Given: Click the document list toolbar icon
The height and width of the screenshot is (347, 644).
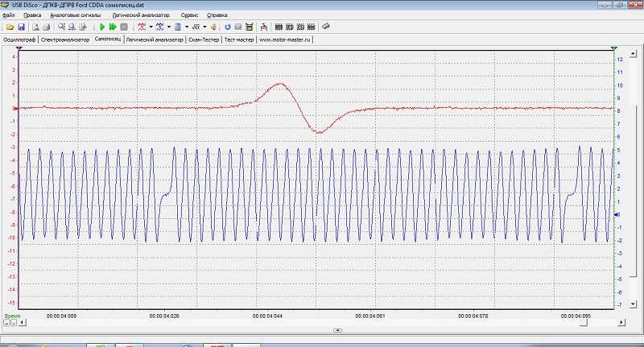Looking at the screenshot, I should coord(178,27).
